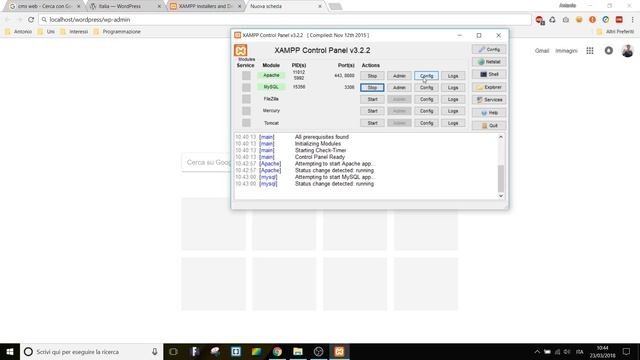Toggle the Apache service checkbox
This screenshot has width=640, height=360.
[x=246, y=76]
